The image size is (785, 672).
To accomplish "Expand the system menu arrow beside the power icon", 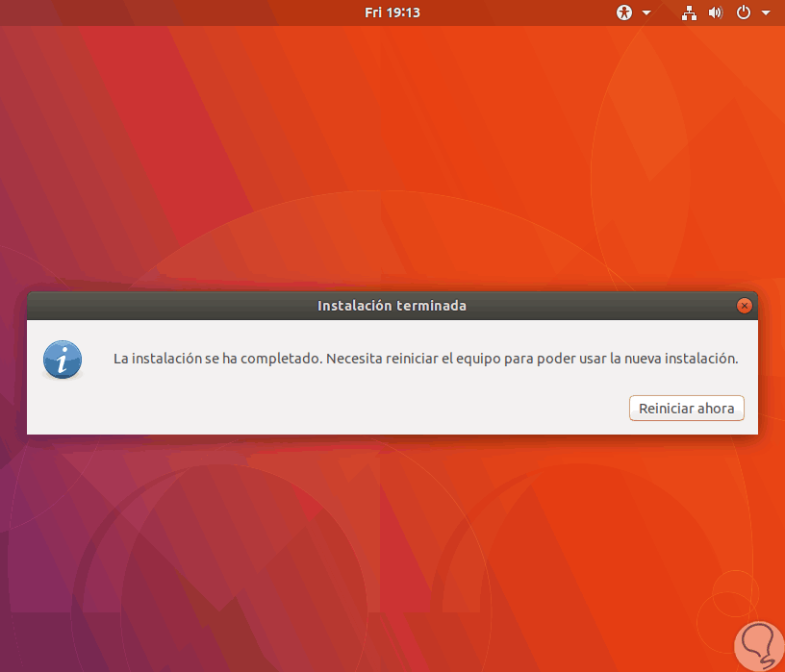I will (x=766, y=13).
